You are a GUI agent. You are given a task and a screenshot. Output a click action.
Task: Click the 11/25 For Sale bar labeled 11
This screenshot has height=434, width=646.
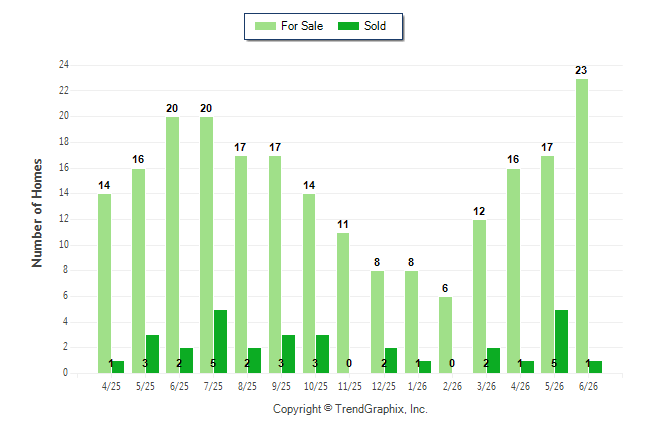point(343,303)
